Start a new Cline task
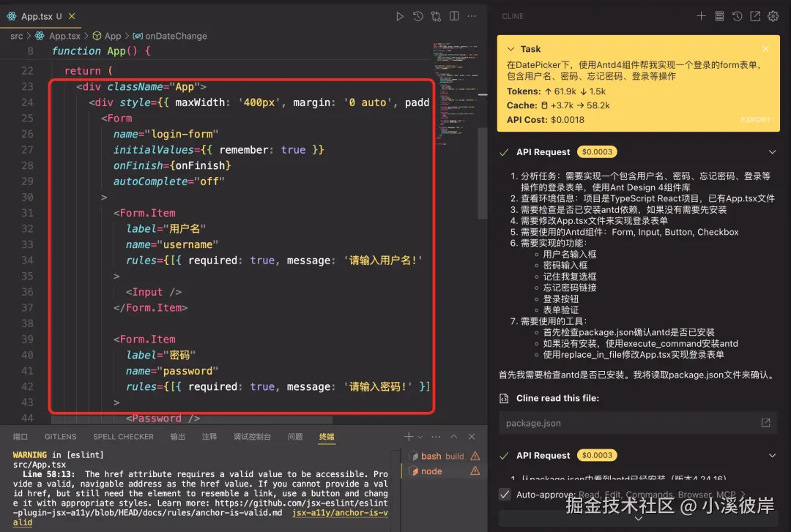 pyautogui.click(x=701, y=15)
